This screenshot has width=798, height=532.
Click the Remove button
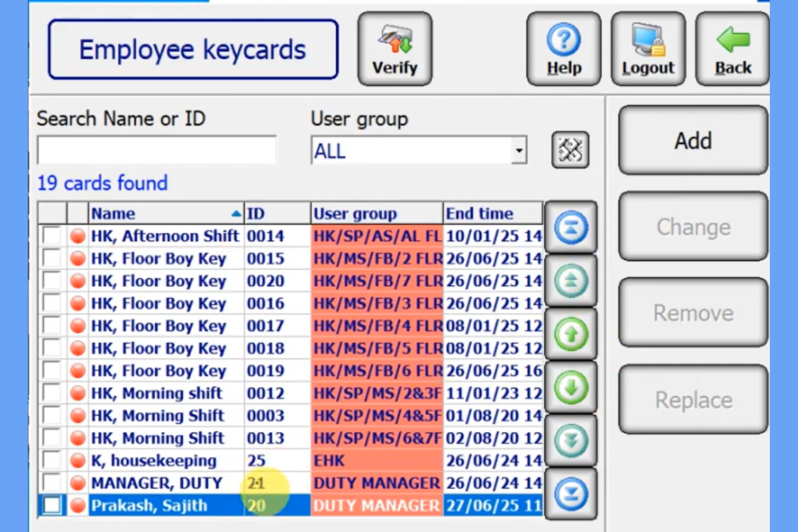coord(693,313)
